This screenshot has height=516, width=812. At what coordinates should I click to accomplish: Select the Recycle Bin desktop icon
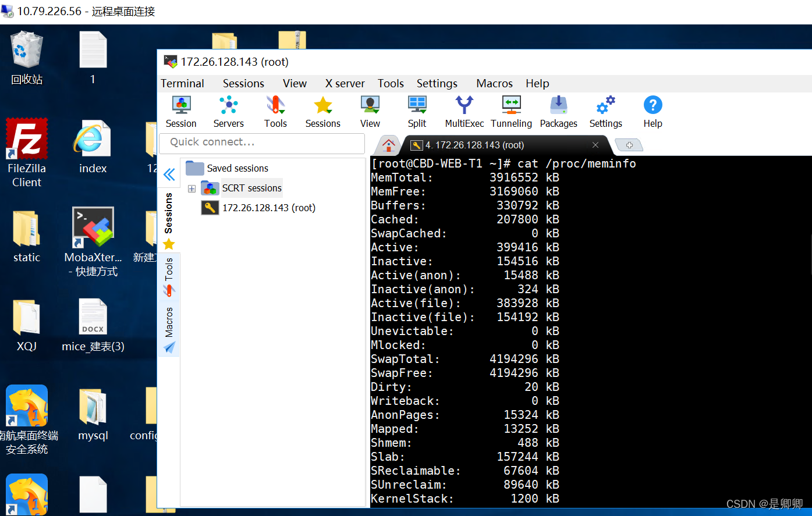(27, 58)
